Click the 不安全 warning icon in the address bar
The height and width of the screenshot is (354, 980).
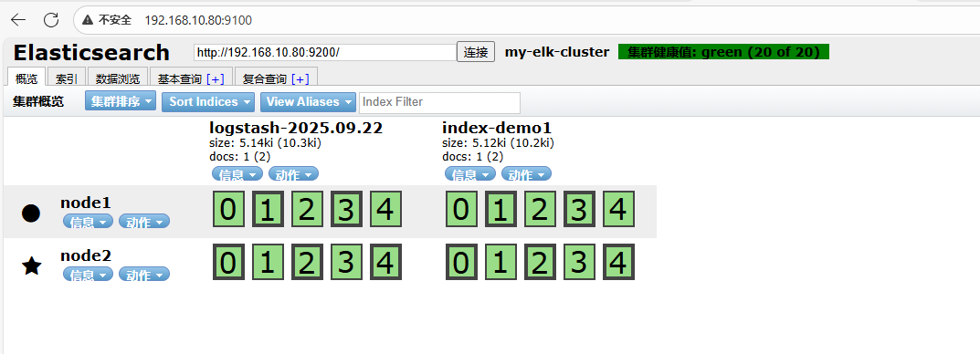pos(88,20)
